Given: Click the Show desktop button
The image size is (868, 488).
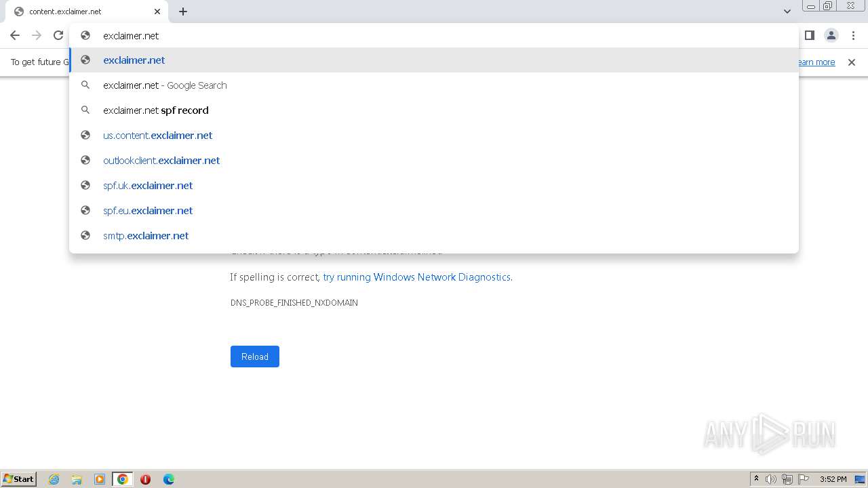Looking at the screenshot, I should tap(860, 479).
